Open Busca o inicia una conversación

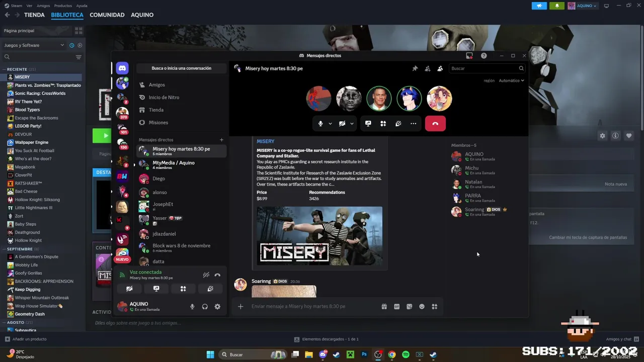click(181, 68)
